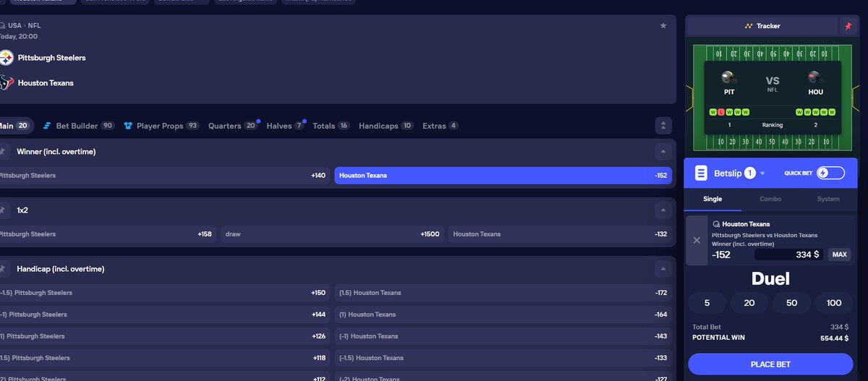Pin the Winner (incl. overtime) market
Viewport: 868px width, 381px height.
pyautogui.click(x=2, y=152)
